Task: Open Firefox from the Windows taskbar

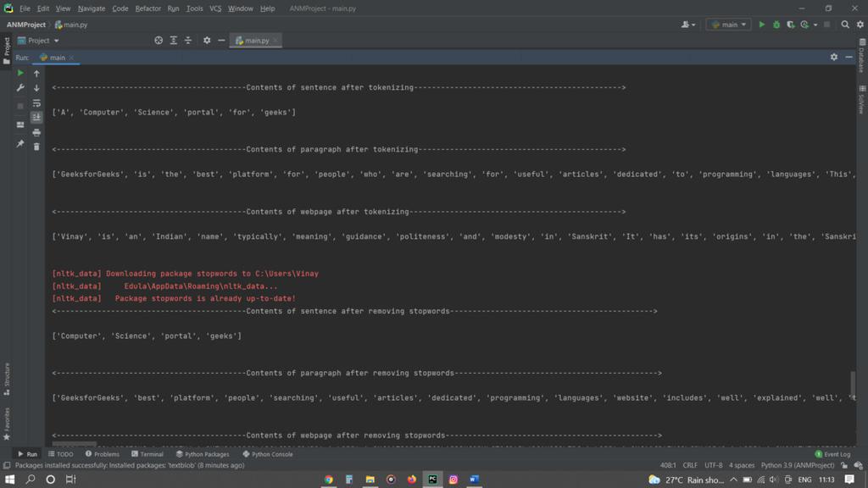Action: pos(412,480)
